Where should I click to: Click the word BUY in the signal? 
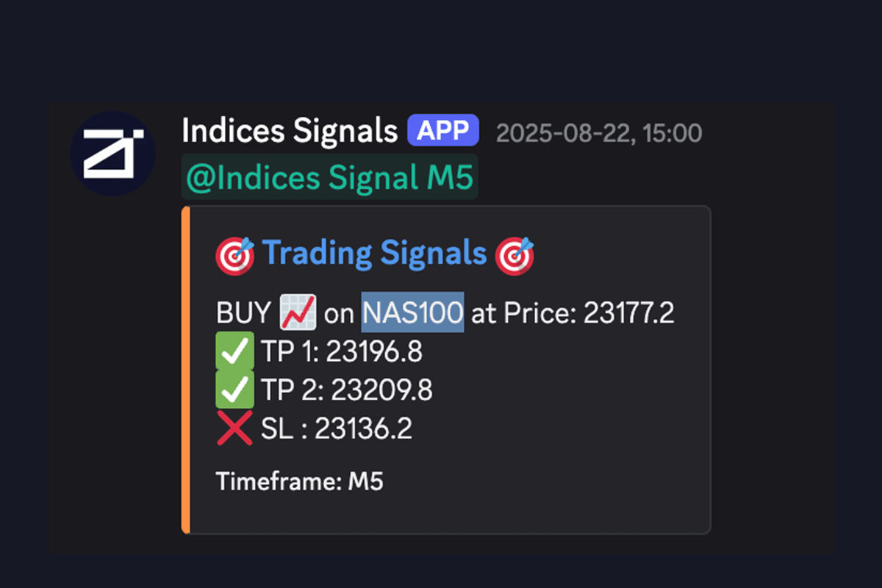pyautogui.click(x=243, y=314)
